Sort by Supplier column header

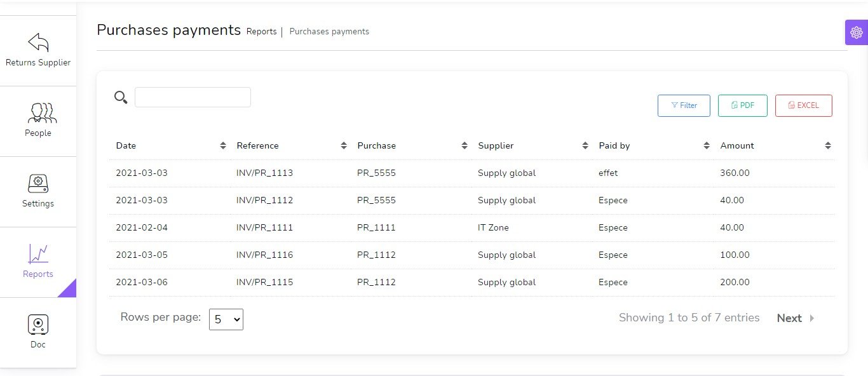coord(496,145)
